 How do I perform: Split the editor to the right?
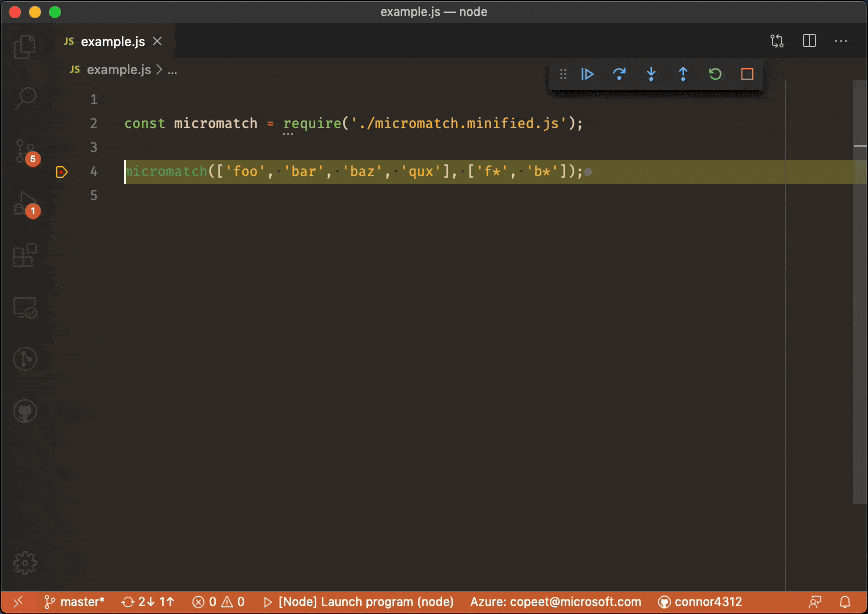point(809,41)
